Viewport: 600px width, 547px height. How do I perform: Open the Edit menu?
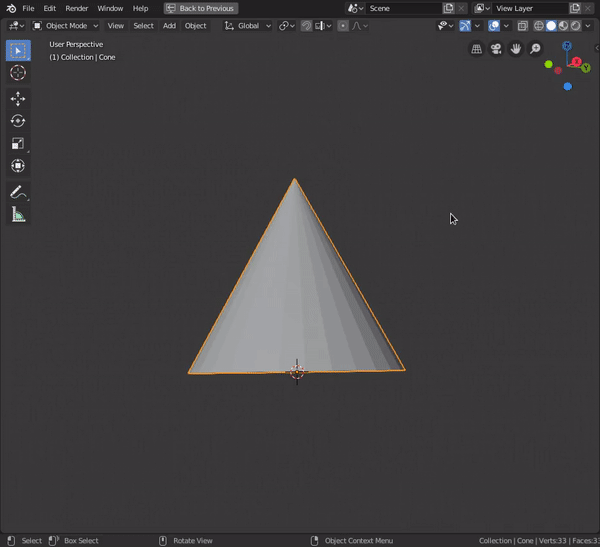(x=50, y=8)
